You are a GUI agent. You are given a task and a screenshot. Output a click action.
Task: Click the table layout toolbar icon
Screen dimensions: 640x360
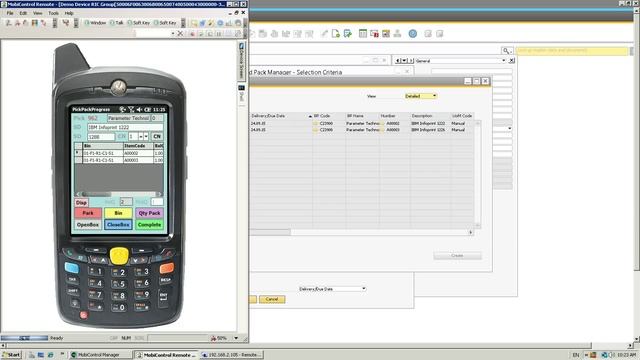[x=362, y=33]
